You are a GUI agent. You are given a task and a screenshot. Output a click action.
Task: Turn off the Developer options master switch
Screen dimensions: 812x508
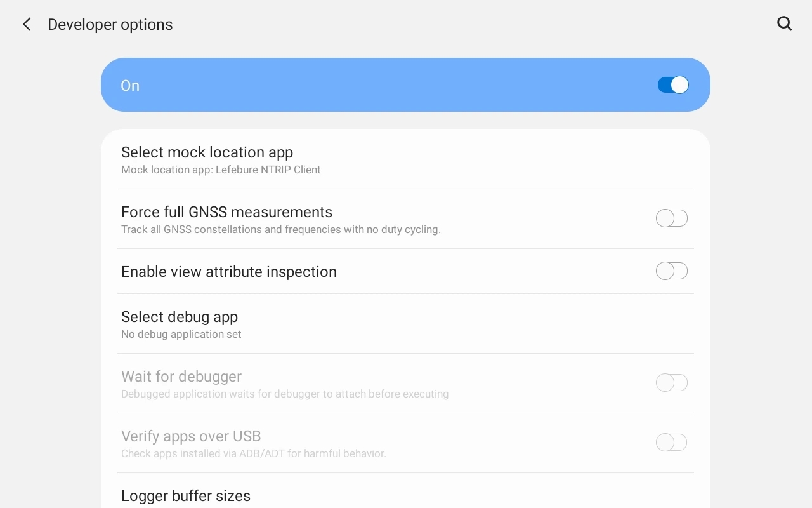[672, 84]
